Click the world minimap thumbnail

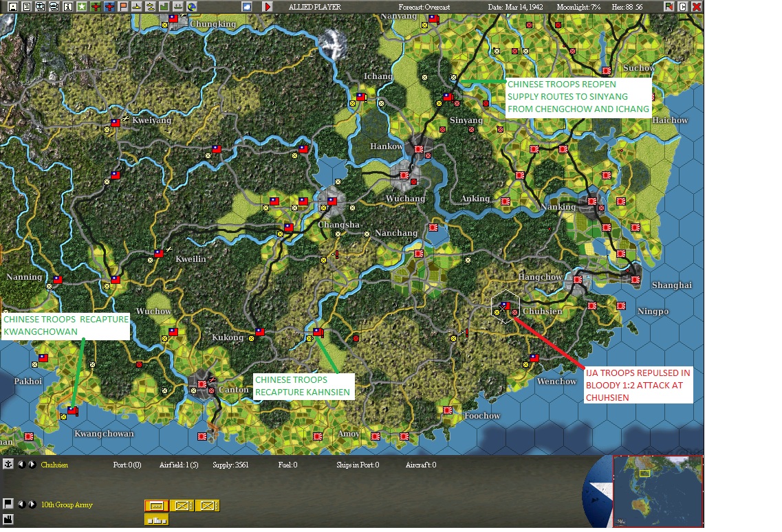coord(658,491)
